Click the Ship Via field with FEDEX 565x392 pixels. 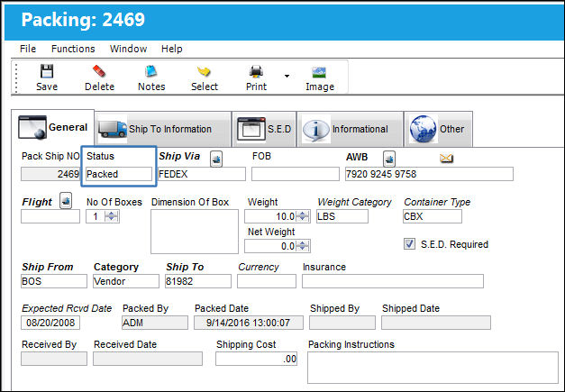pyautogui.click(x=202, y=174)
